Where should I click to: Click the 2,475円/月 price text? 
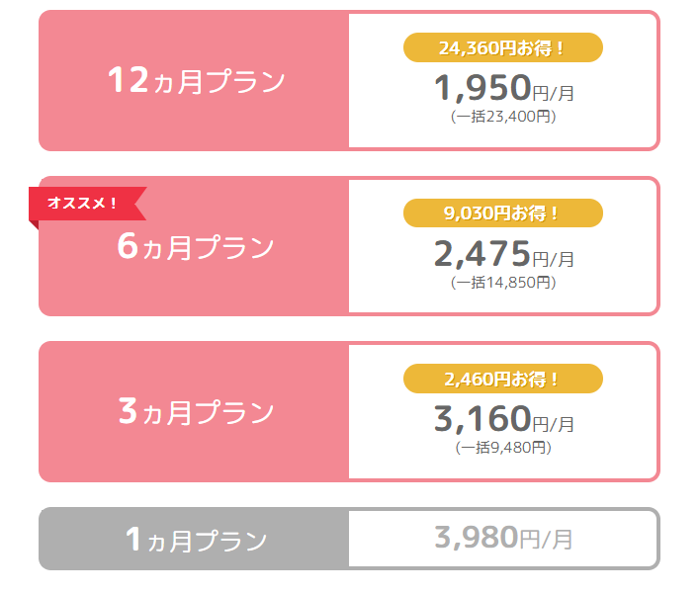point(503,255)
